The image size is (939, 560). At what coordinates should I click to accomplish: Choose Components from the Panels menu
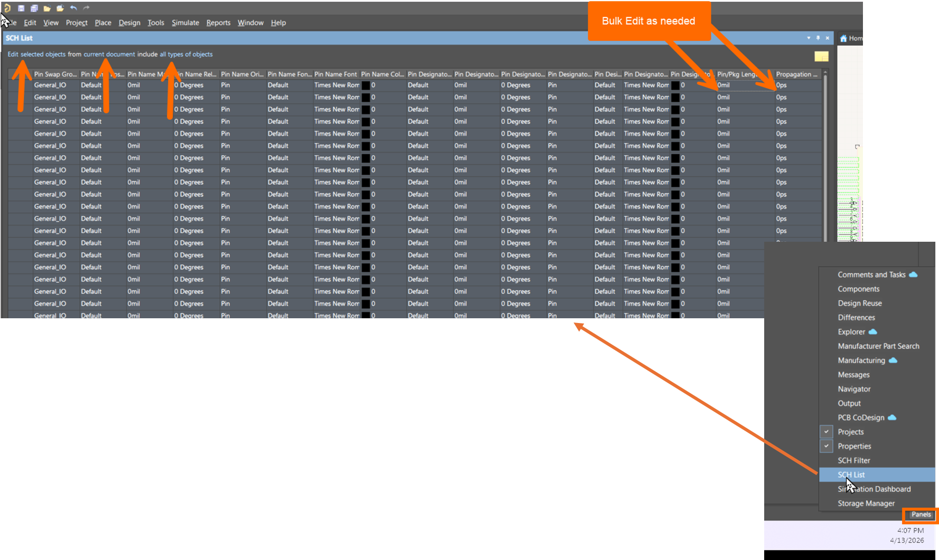point(877,289)
